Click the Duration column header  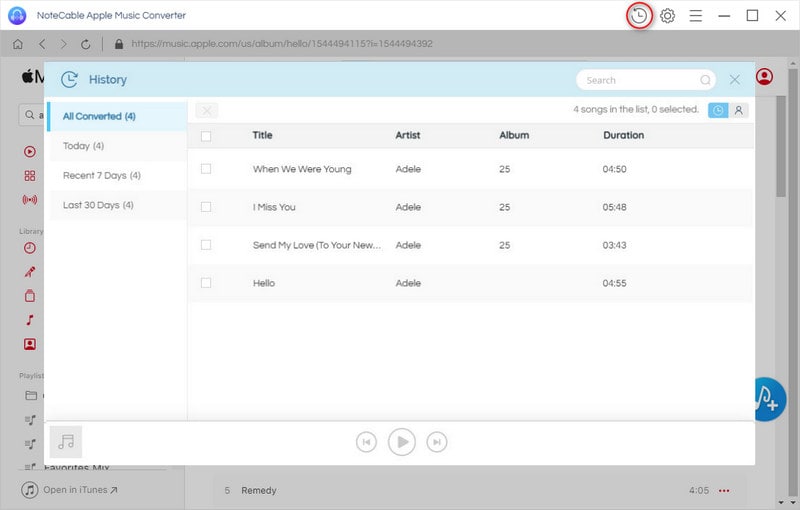click(x=623, y=135)
